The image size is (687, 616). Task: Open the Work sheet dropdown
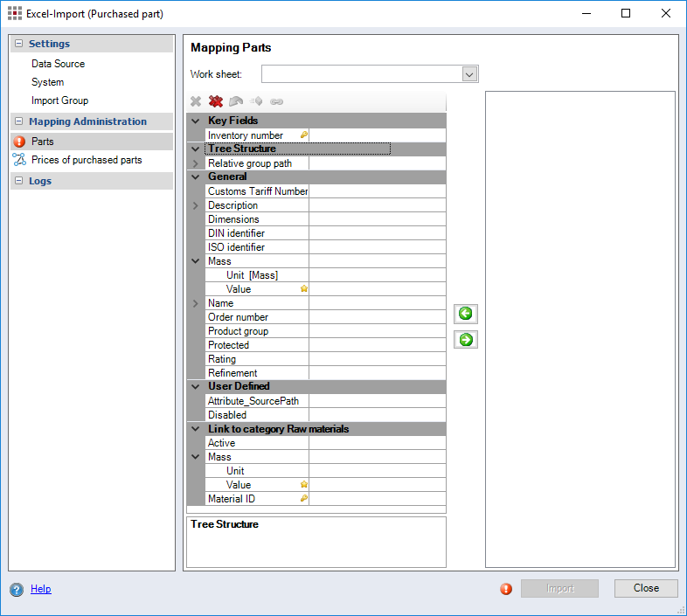pyautogui.click(x=469, y=74)
